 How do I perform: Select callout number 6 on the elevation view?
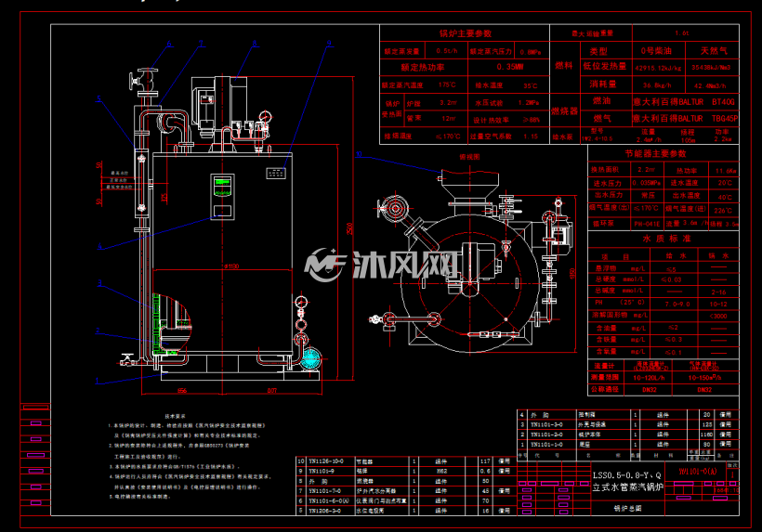169,44
